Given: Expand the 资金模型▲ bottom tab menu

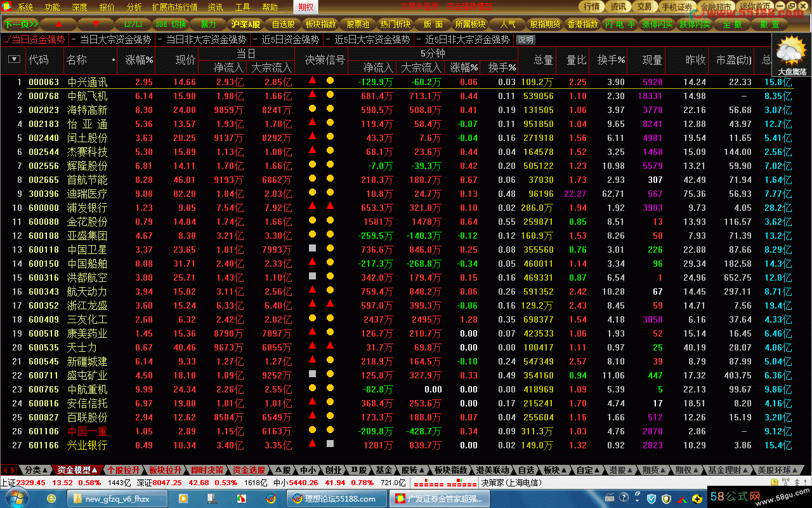Looking at the screenshot, I should coord(77,471).
